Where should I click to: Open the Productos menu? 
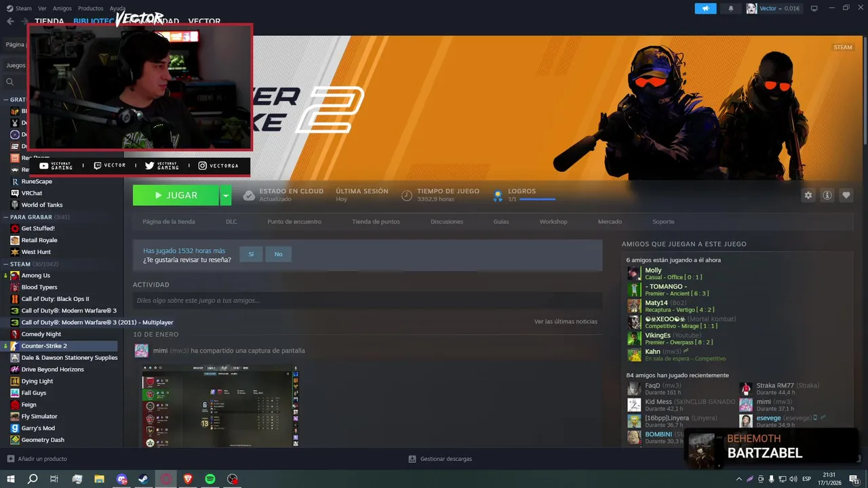coord(91,8)
